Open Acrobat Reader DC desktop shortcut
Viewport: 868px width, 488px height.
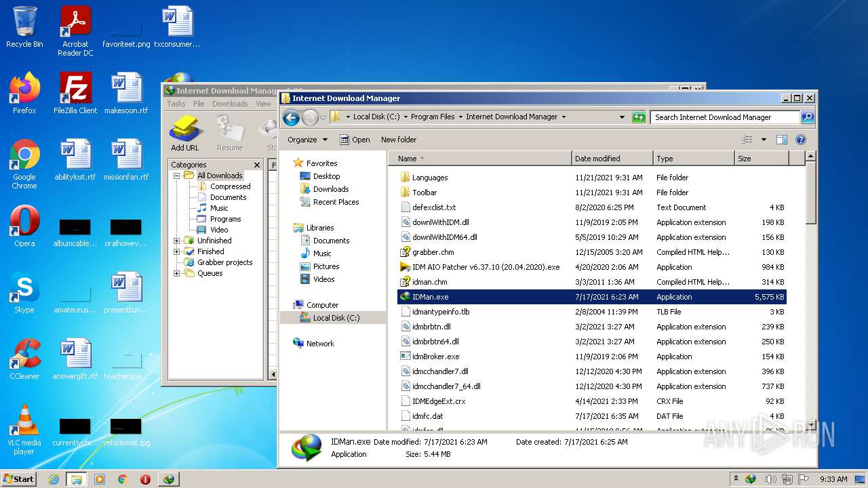75,31
